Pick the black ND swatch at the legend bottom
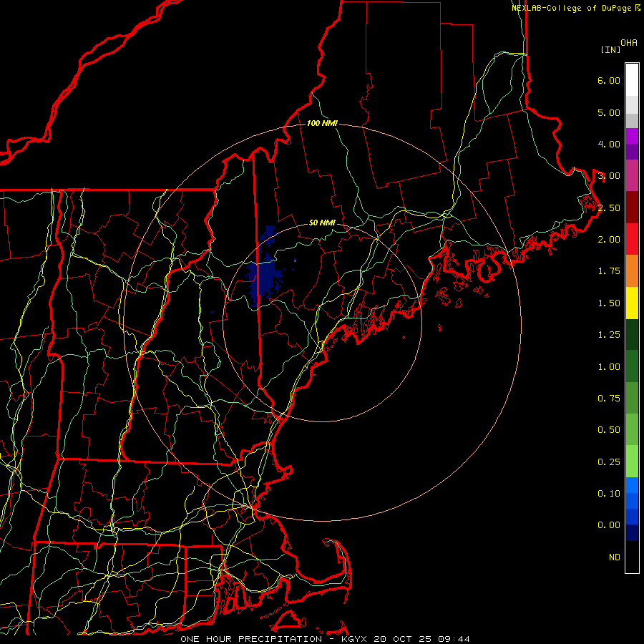Viewport: 644px width, 644px height. pos(632,557)
